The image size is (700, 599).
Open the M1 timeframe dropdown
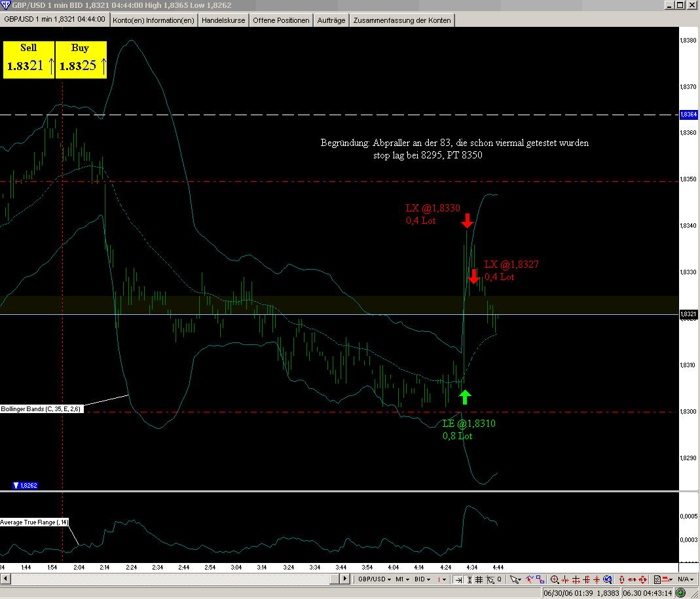pyautogui.click(x=402, y=579)
